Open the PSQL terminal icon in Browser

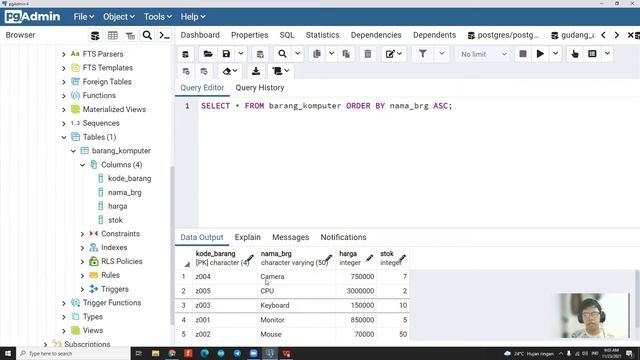click(164, 36)
